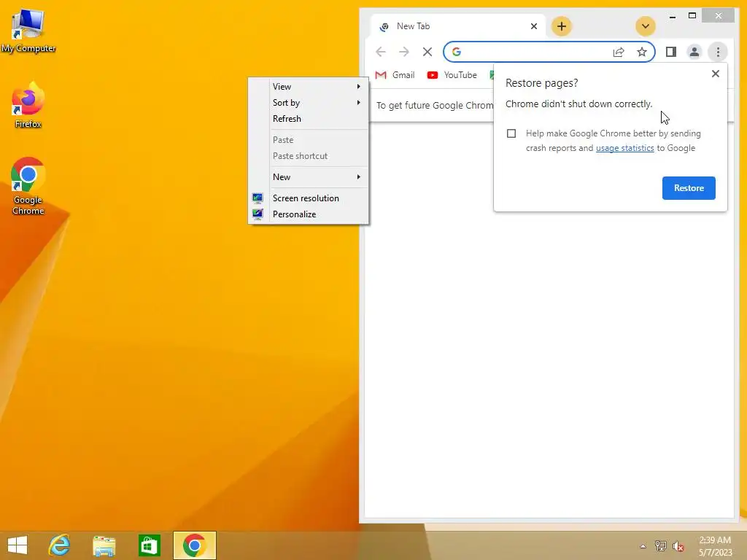Open Chrome three-dot menu
Image resolution: width=747 pixels, height=560 pixels.
718,52
